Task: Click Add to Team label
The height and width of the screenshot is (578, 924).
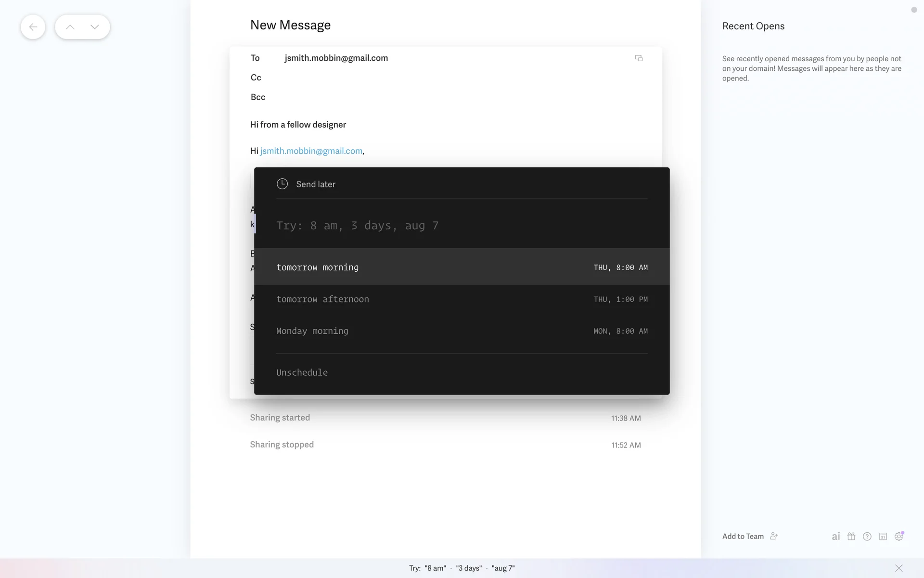Action: tap(743, 536)
